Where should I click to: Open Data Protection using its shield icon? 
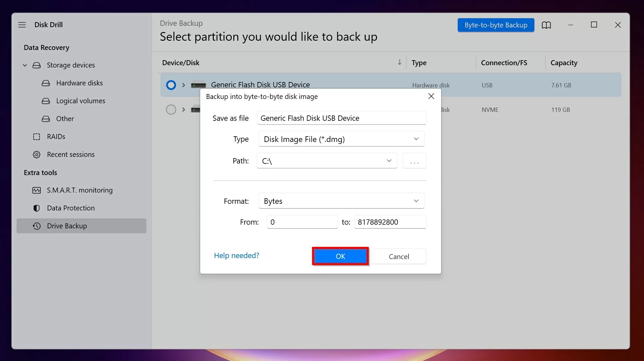[36, 208]
